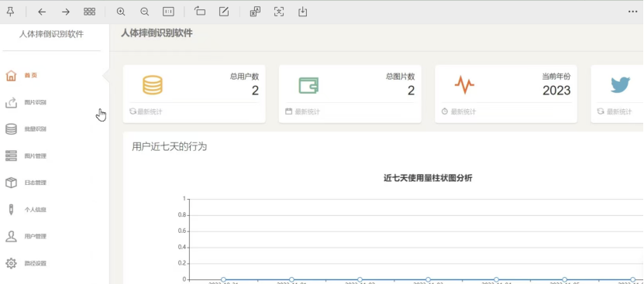Viewport: 644px width, 284px height.
Task: Click the 用户近七天的行为 heading
Action: tap(169, 146)
